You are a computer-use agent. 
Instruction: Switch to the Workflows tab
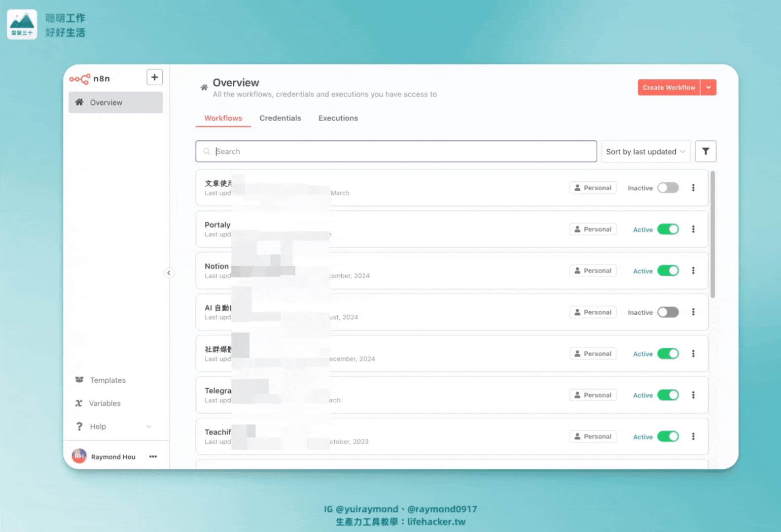tap(223, 118)
